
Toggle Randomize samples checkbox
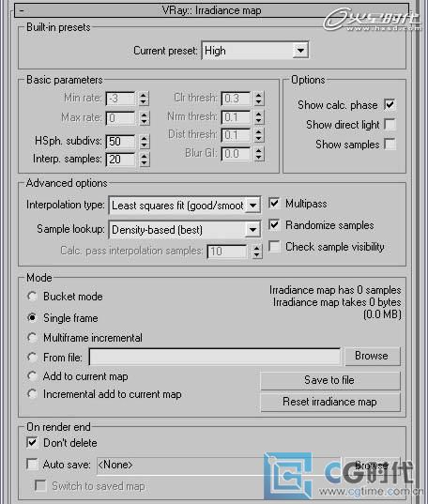click(x=274, y=225)
